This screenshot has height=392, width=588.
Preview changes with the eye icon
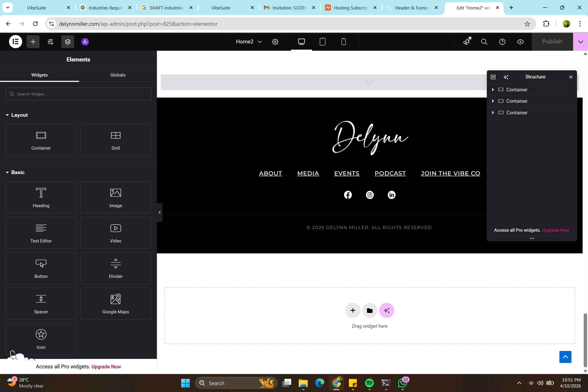[x=520, y=41]
